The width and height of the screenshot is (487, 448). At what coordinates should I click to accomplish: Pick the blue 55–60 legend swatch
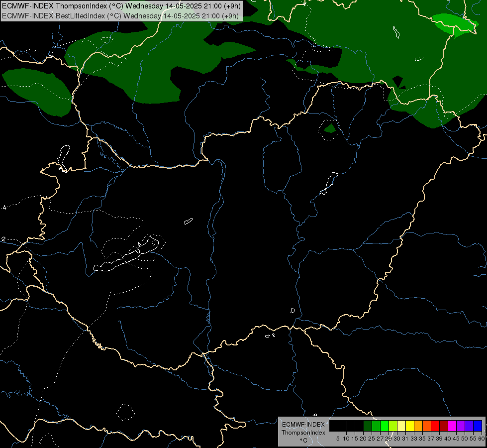478,426
